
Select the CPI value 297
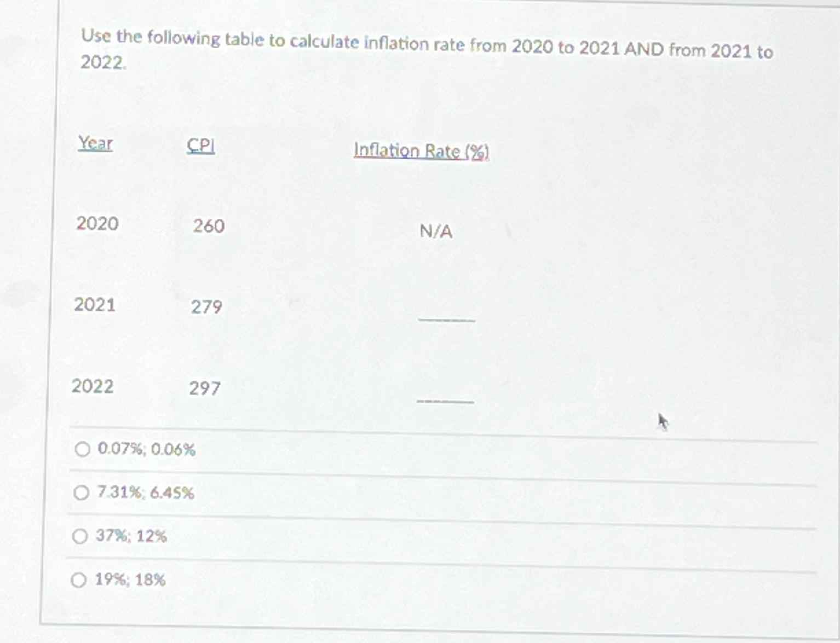pyautogui.click(x=205, y=389)
